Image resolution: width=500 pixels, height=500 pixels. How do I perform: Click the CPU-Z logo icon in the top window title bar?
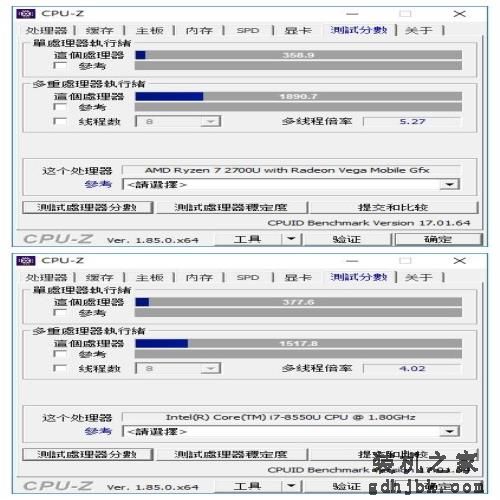26,14
